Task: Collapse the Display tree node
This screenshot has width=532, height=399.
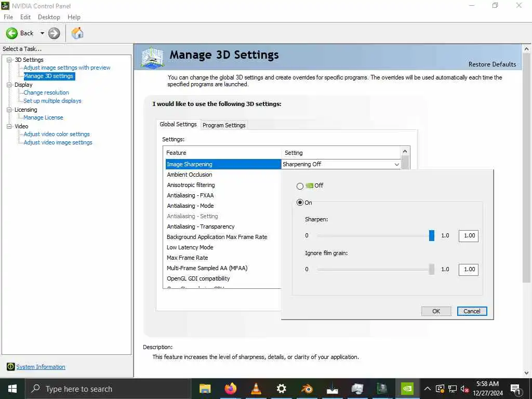Action: point(9,85)
